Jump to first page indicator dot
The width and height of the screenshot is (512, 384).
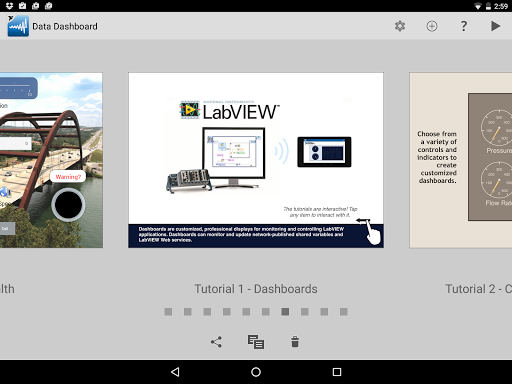(x=168, y=312)
